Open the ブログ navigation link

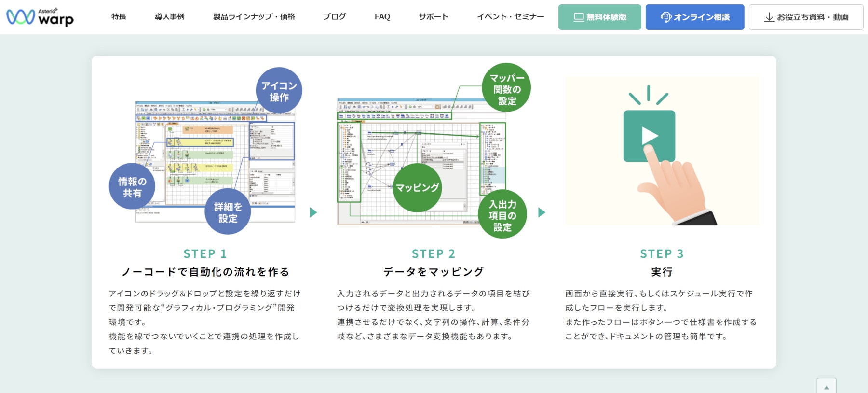[x=334, y=17]
